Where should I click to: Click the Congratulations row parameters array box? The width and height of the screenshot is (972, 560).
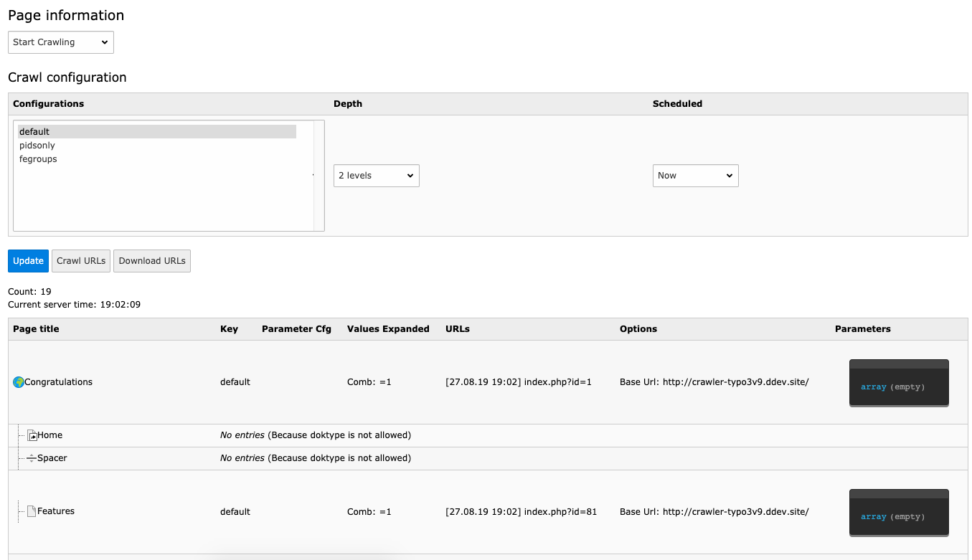[899, 384]
